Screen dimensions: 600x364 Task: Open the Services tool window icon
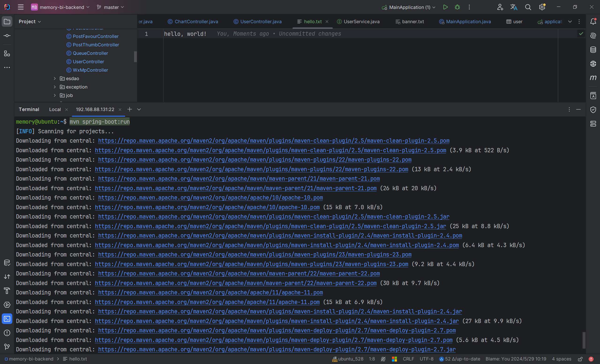coord(7,305)
